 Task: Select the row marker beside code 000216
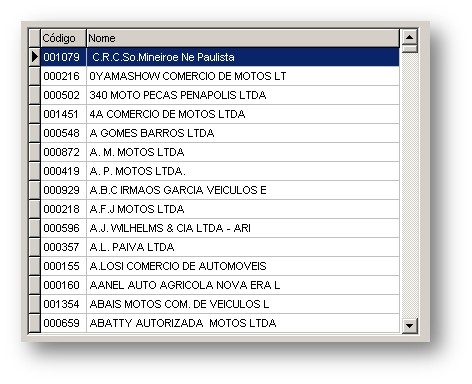point(34,76)
